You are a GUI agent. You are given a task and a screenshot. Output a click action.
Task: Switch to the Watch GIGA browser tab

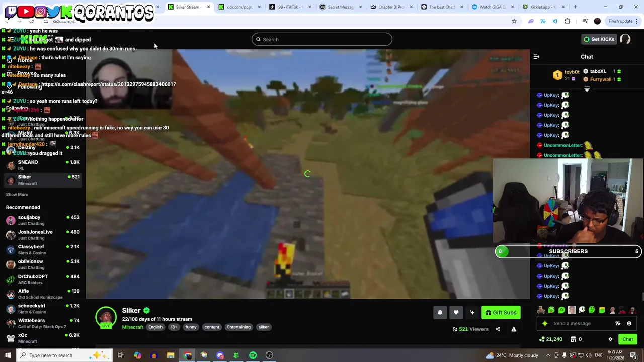[492, 7]
